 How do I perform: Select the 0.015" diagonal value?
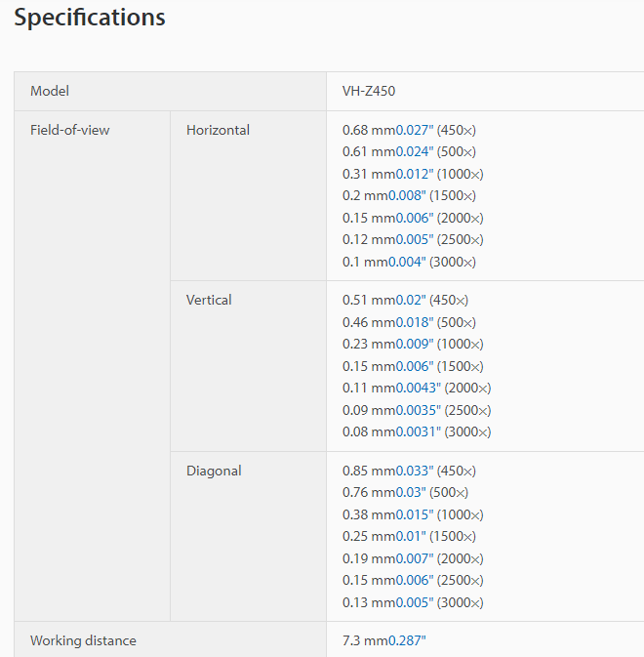click(x=414, y=514)
